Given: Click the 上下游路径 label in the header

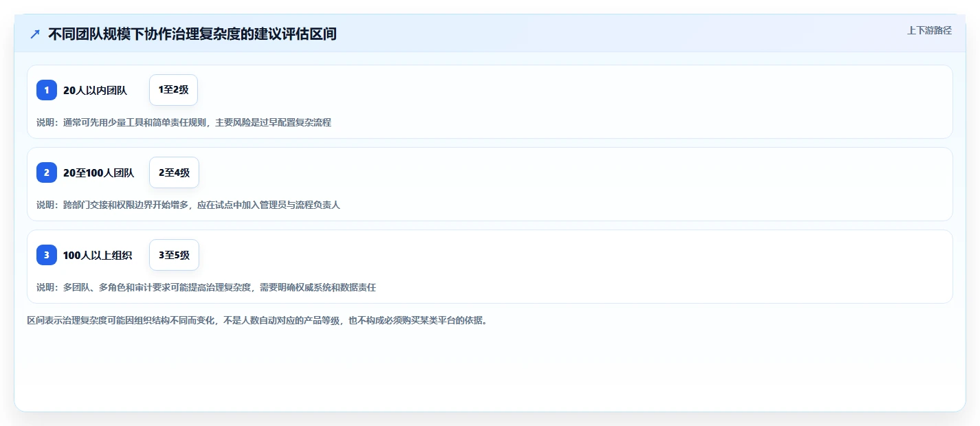Looking at the screenshot, I should click(930, 30).
